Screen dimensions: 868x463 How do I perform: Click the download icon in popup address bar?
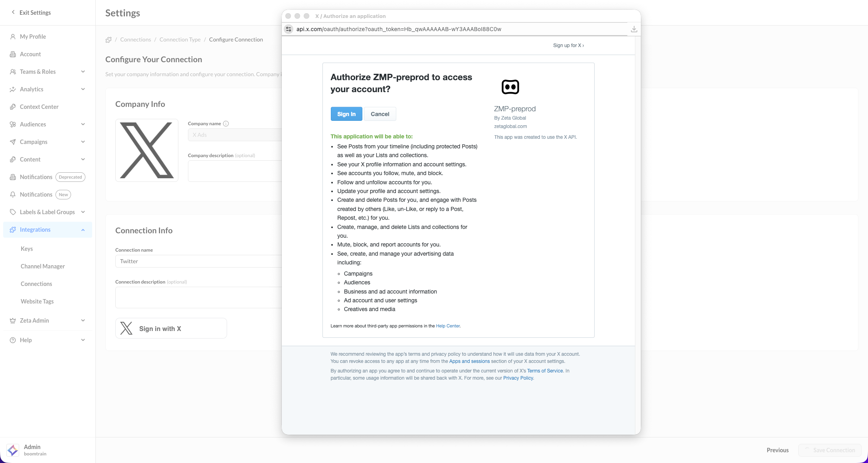click(x=634, y=29)
